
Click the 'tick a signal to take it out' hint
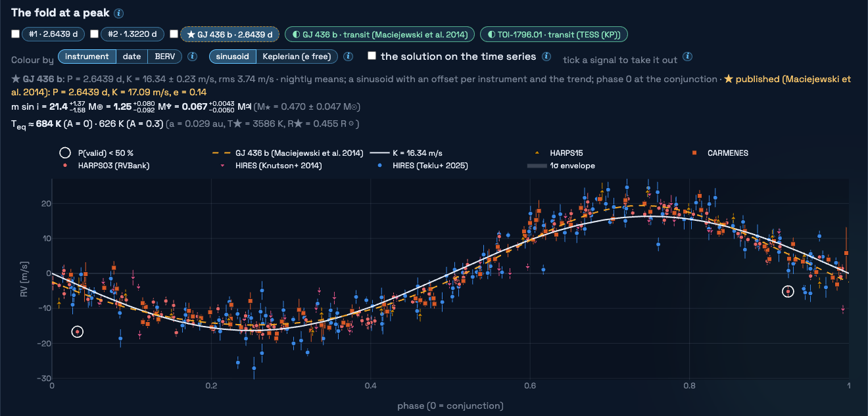[x=620, y=60]
